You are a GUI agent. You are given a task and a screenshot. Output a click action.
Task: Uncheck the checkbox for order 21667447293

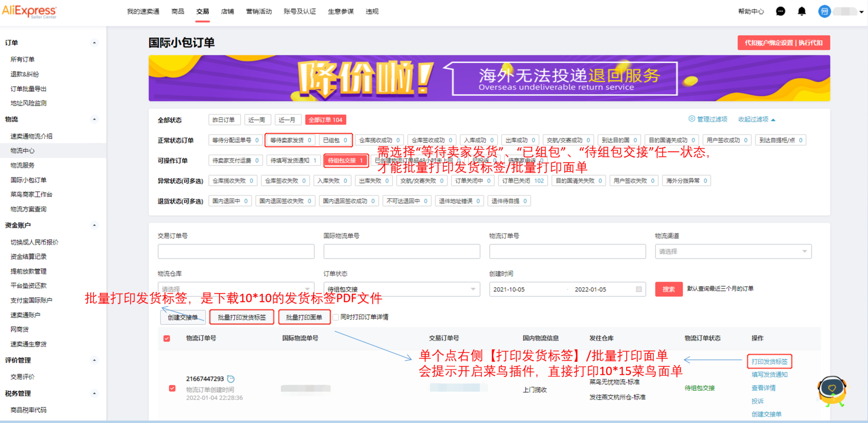coord(172,388)
